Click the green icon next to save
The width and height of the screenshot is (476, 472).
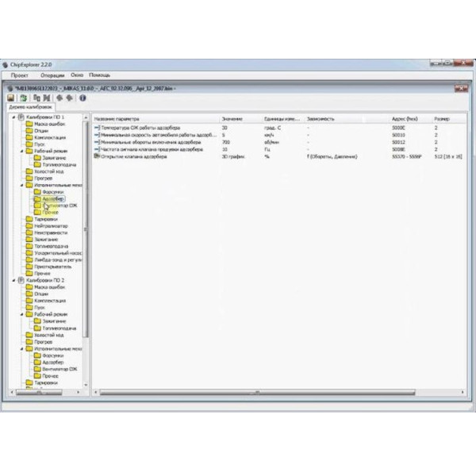point(25,98)
